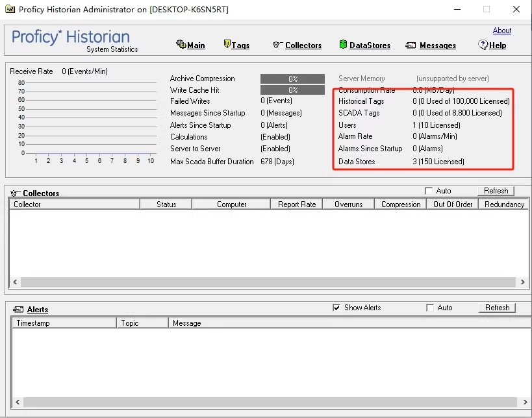Click Collectors scrollbar right arrow
Viewport: 532px width, 418px height.
(x=522, y=282)
